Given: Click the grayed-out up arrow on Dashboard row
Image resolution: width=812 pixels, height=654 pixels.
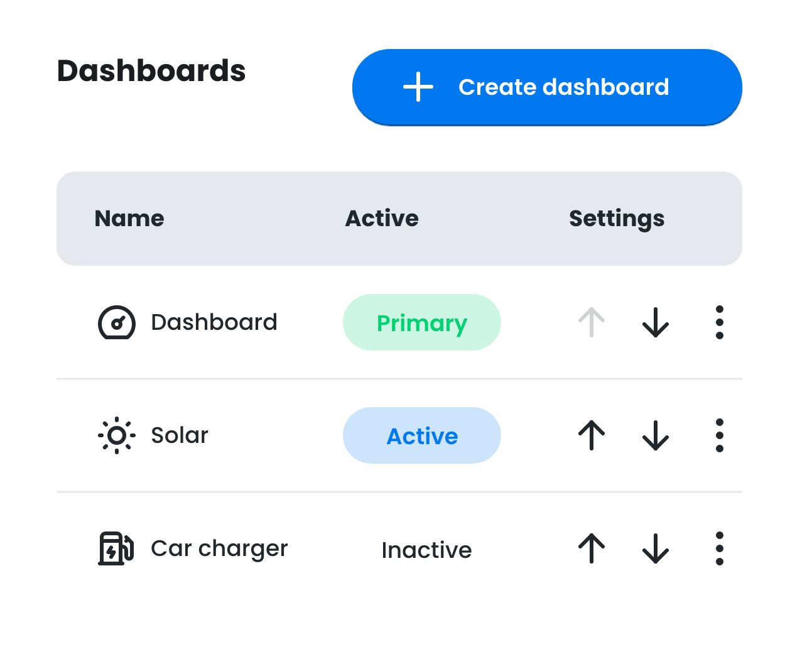Looking at the screenshot, I should tap(591, 322).
